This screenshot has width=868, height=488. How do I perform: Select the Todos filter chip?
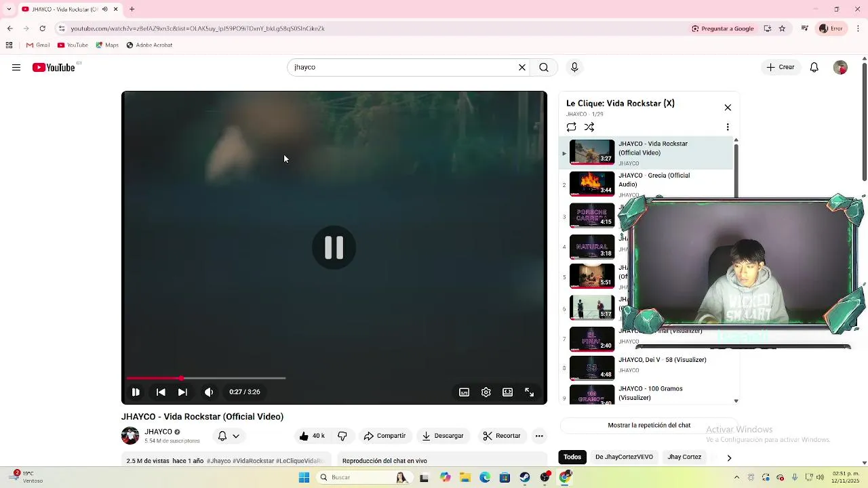point(572,457)
